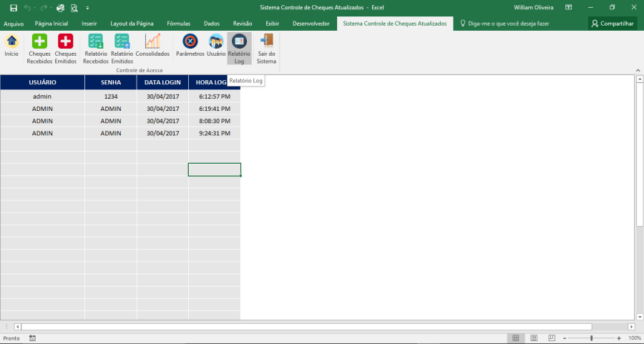This screenshot has height=344, width=644.
Task: Switch to Fórmulas tab
Action: coord(179,24)
